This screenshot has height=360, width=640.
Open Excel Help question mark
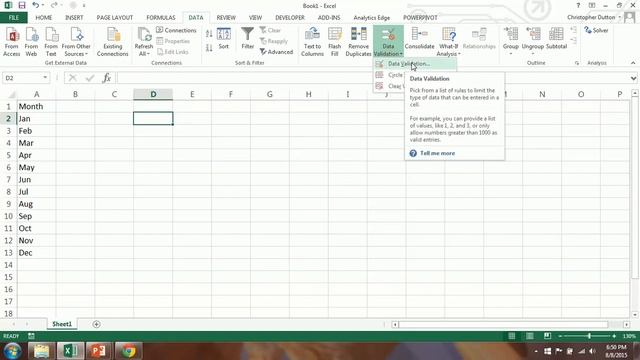578,6
